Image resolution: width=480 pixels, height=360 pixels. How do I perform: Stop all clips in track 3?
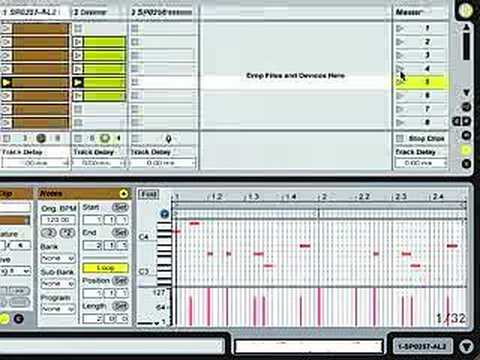point(135,138)
